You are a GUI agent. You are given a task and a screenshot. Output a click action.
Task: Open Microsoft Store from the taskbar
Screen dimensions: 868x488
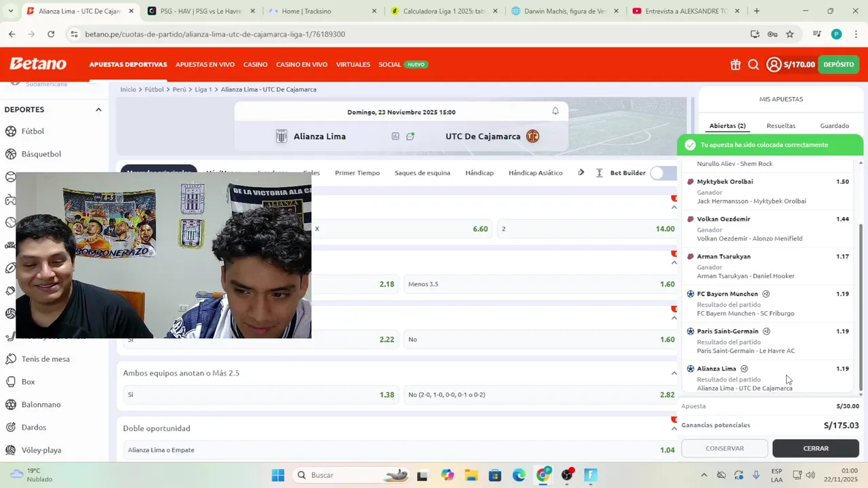click(x=495, y=475)
